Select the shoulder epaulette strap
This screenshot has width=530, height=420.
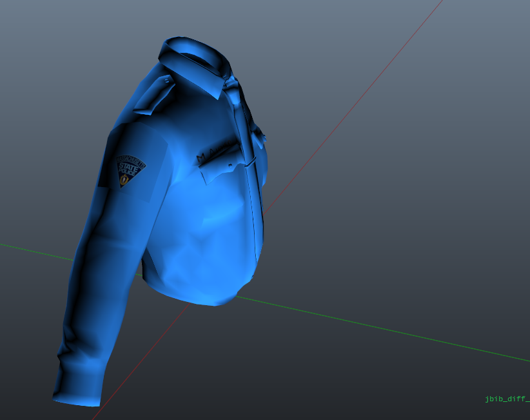(x=153, y=94)
